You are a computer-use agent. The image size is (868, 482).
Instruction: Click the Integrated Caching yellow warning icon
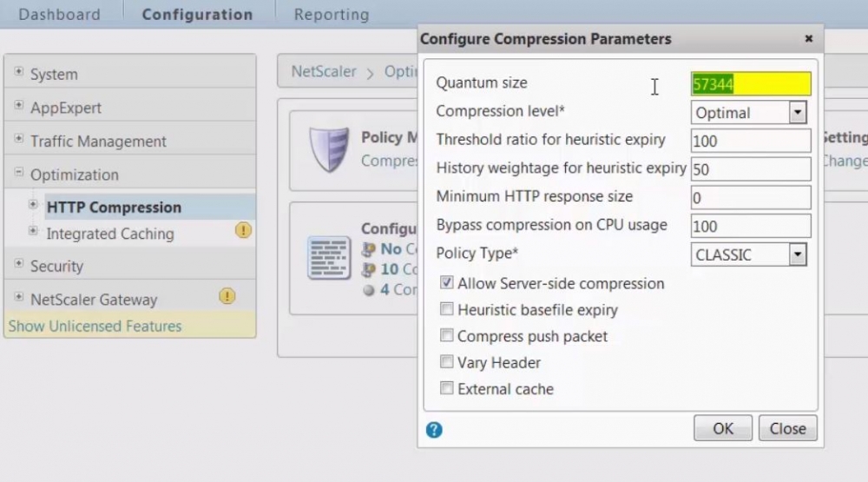pos(243,230)
